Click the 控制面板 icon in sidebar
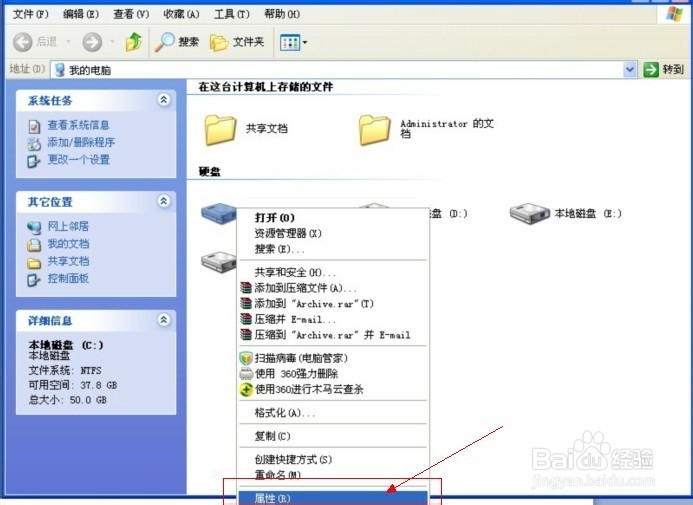 tap(34, 280)
